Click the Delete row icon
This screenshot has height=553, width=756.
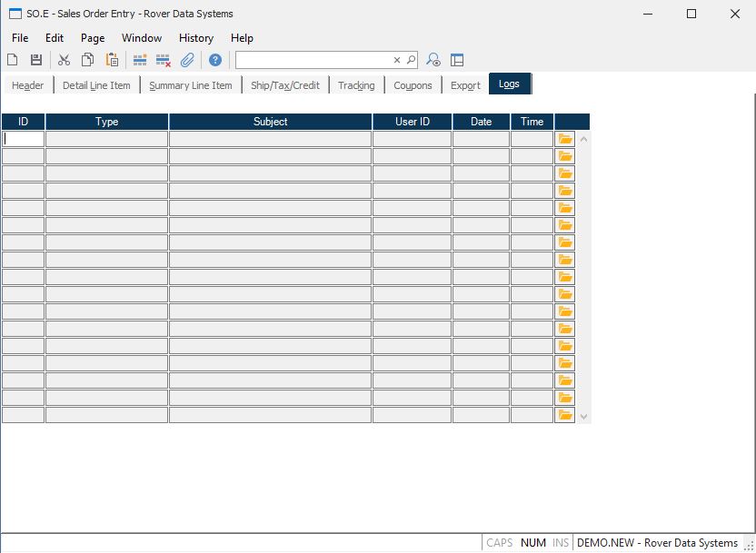[x=164, y=60]
